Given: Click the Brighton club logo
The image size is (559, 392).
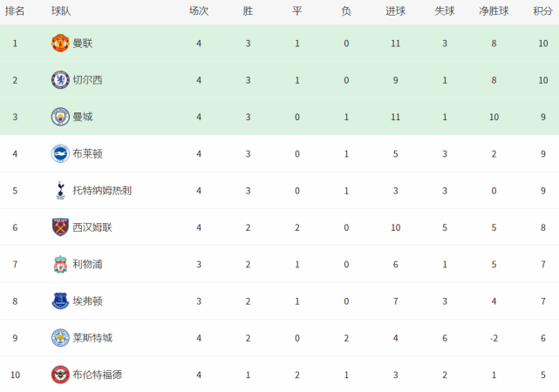Looking at the screenshot, I should [60, 153].
